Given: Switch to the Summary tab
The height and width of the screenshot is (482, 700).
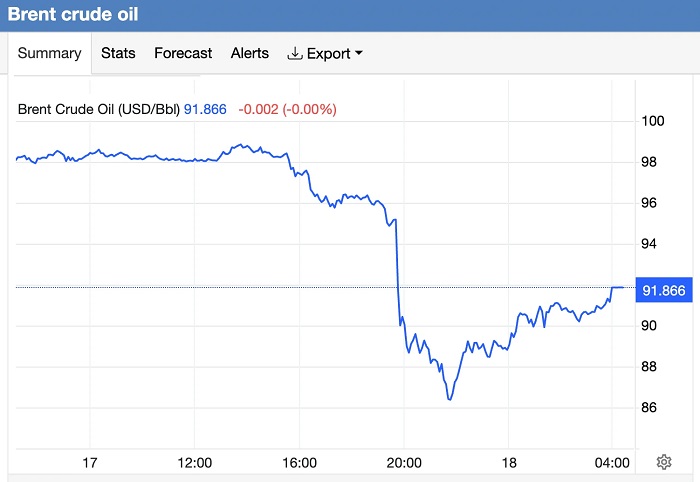Looking at the screenshot, I should [x=50, y=53].
